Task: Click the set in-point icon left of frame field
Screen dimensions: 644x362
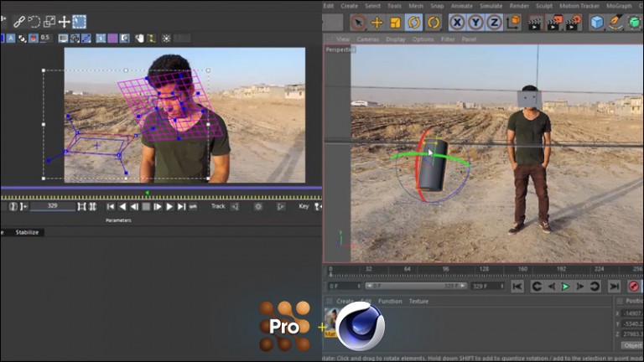Action: [23, 206]
